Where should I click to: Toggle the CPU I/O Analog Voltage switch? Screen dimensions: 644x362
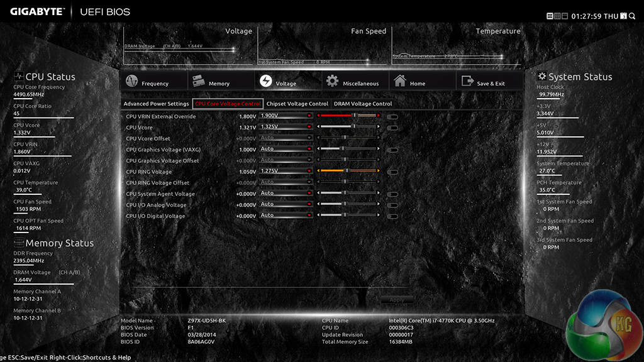click(x=392, y=206)
